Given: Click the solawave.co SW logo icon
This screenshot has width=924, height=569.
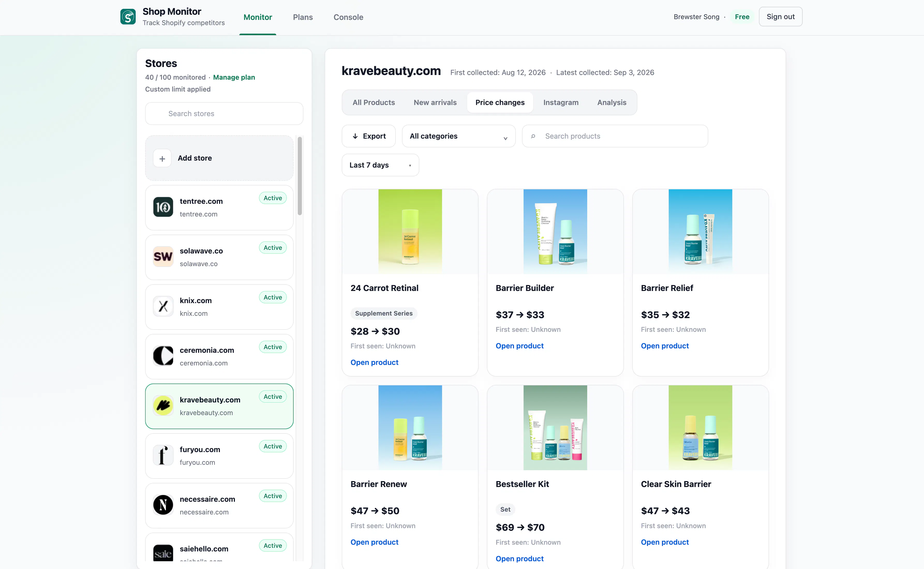Looking at the screenshot, I should [163, 257].
